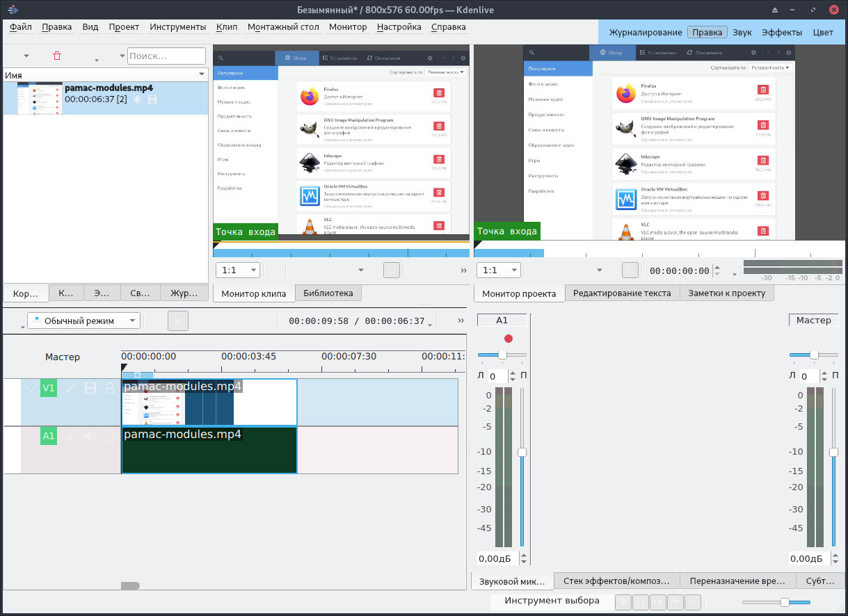Screen dimensions: 848x616
Task: Toggle lock on the V1 track
Action: (109, 389)
